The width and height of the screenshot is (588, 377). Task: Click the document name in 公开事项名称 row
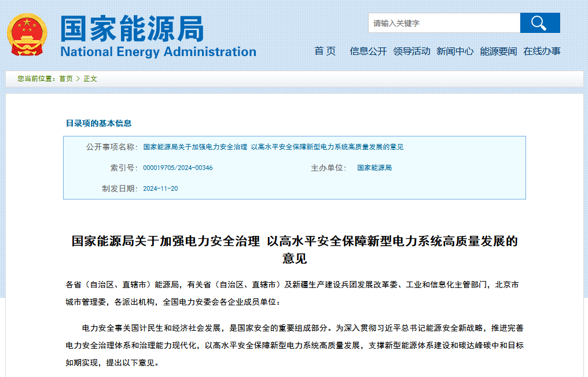(273, 147)
